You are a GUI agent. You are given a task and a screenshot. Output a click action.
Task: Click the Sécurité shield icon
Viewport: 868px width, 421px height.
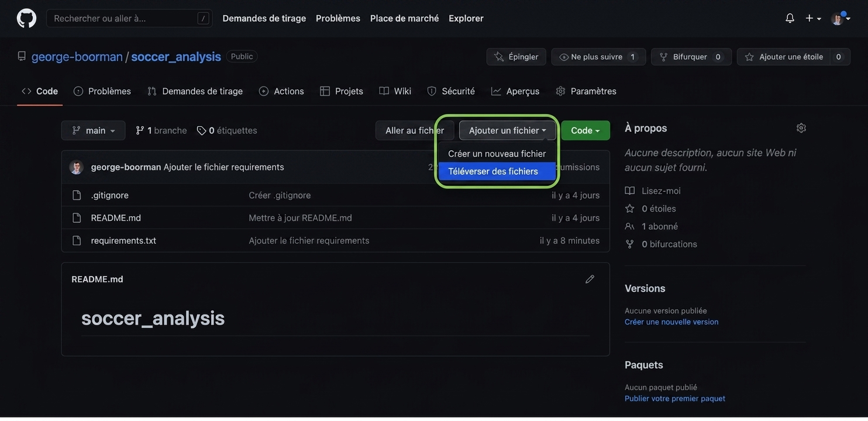point(432,91)
